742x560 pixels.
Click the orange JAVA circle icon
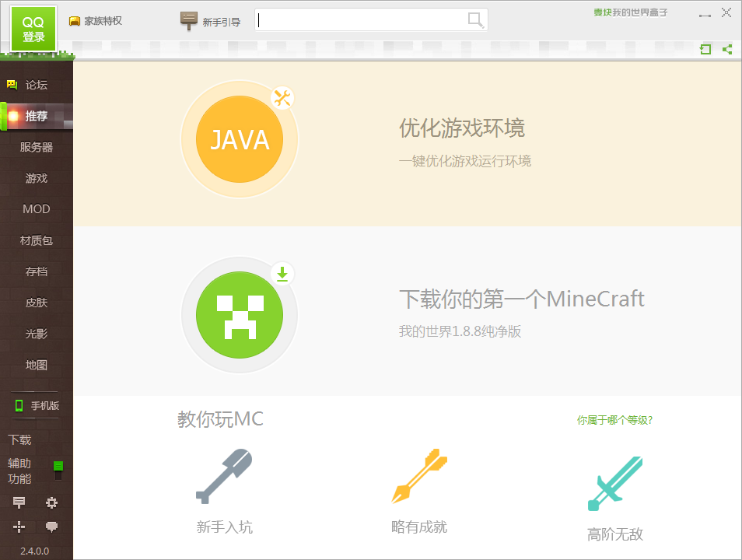[240, 139]
